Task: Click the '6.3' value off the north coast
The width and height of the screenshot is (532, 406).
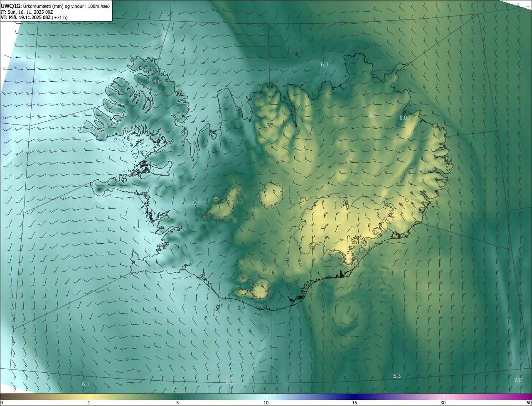Action: (x=325, y=64)
